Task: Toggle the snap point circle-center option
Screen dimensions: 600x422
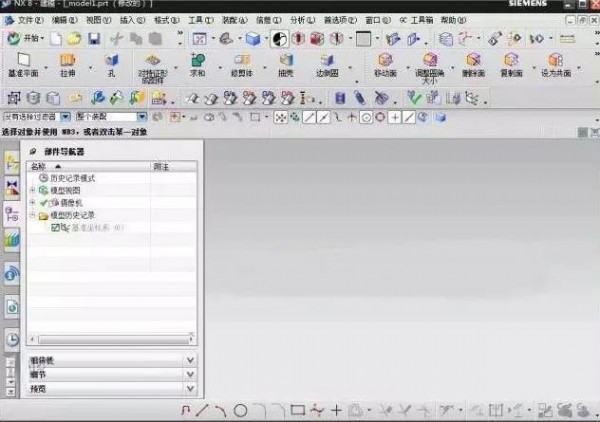Action: click(x=366, y=117)
